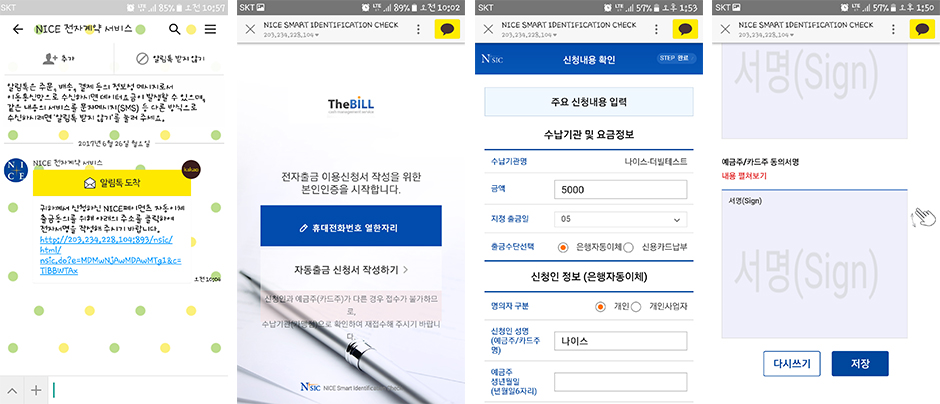Tap the 알림톡 도착 yellow banner
Image resolution: width=940 pixels, height=404 pixels.
112,183
